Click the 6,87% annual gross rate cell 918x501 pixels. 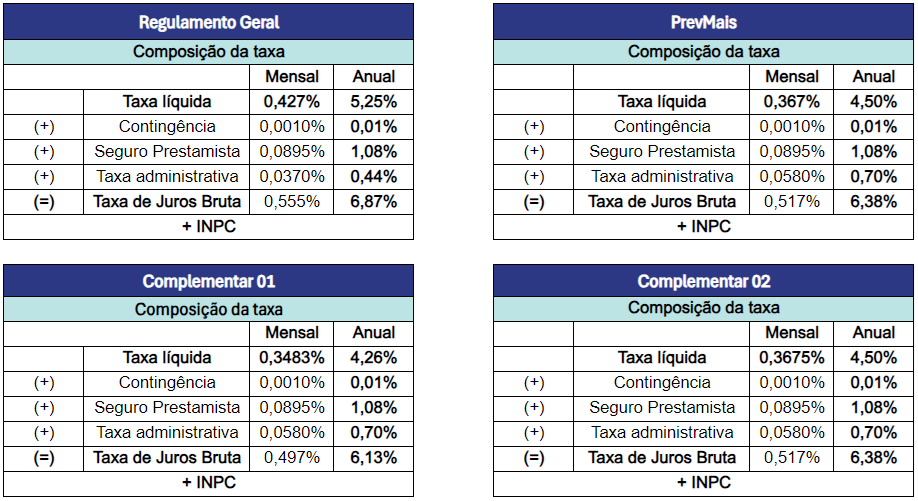tap(374, 201)
